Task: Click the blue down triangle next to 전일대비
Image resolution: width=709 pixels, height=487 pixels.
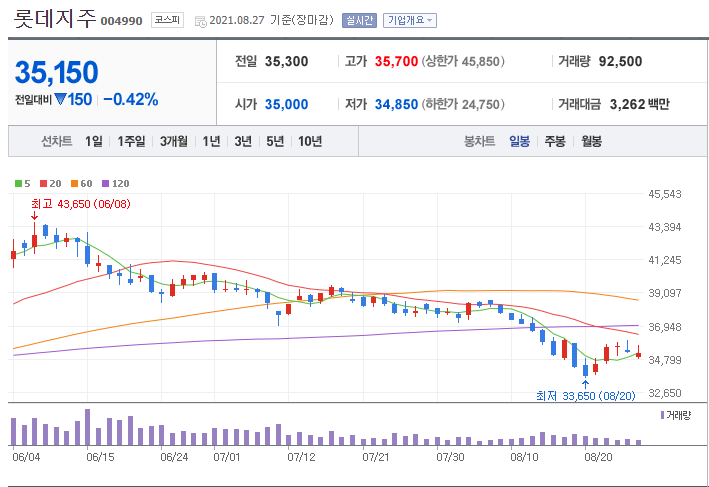Action: [x=60, y=99]
